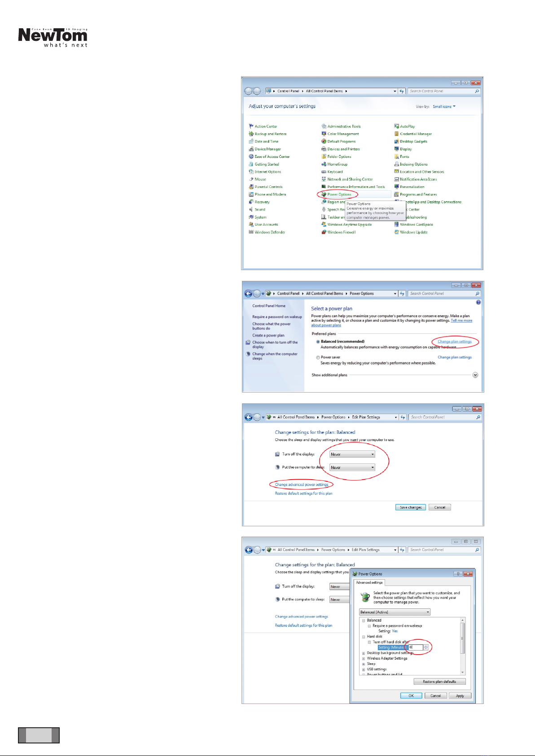Open the Balanced [Active] plan dropdown
The image size is (535, 756).
point(395,612)
